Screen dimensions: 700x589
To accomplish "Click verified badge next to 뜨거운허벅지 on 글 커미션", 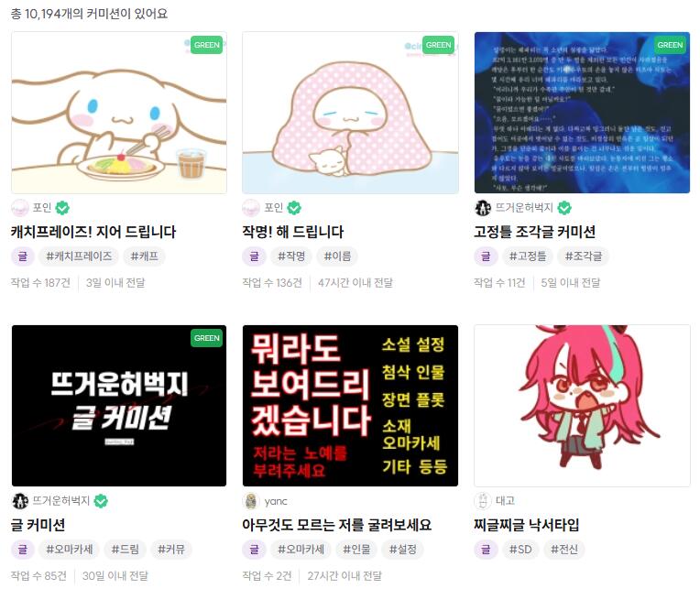I will point(101,501).
